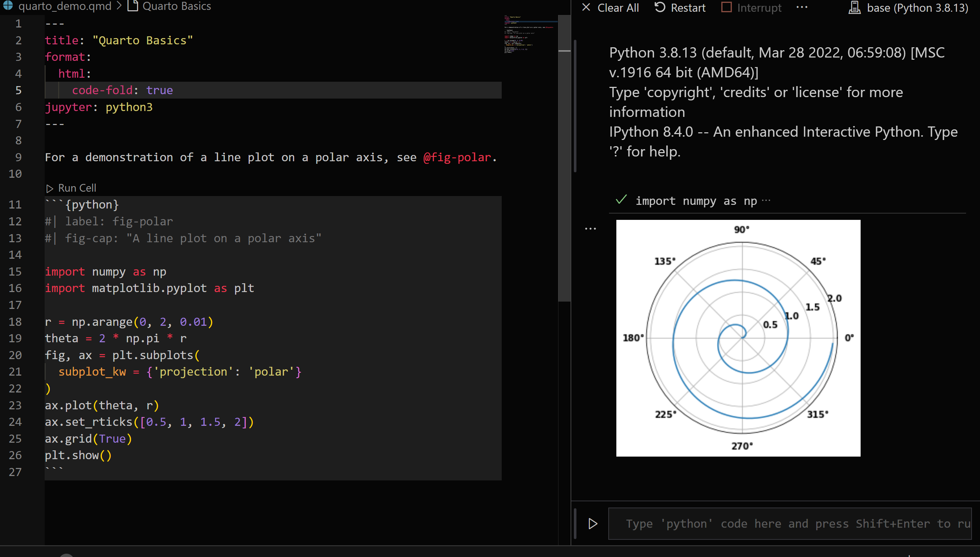Click the run play icon beside the code input box
The height and width of the screenshot is (557, 980).
(x=593, y=523)
